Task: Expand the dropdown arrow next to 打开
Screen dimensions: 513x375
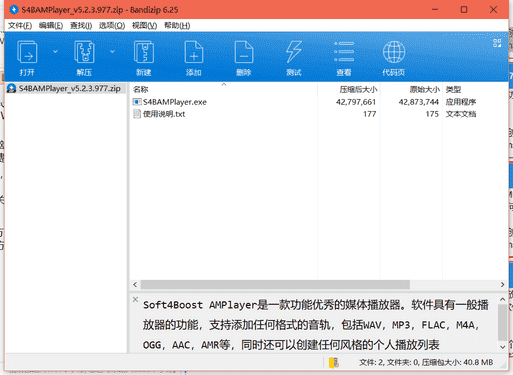Action: 55,52
